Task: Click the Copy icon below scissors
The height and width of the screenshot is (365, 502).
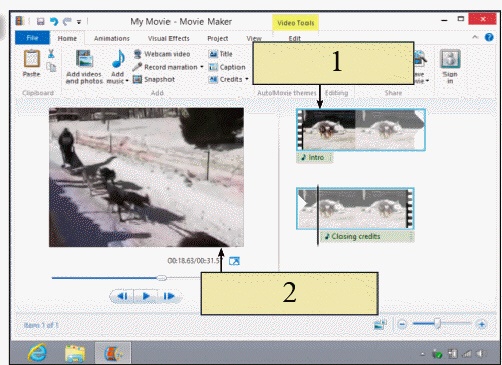Action: 51,67
